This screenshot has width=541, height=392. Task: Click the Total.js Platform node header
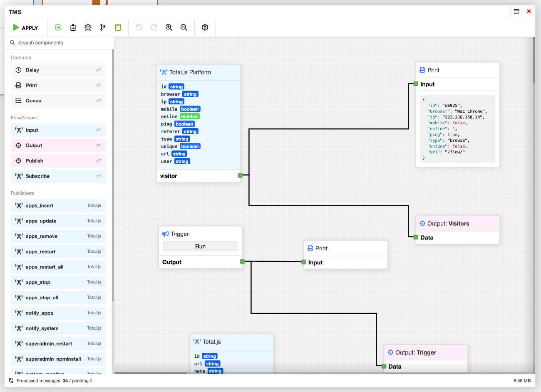[199, 72]
